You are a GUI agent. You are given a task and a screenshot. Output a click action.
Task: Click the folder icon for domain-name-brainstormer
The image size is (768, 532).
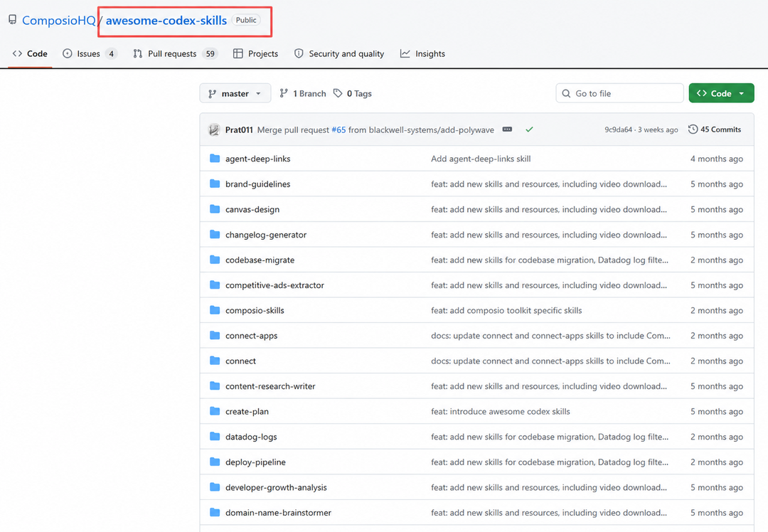point(215,512)
